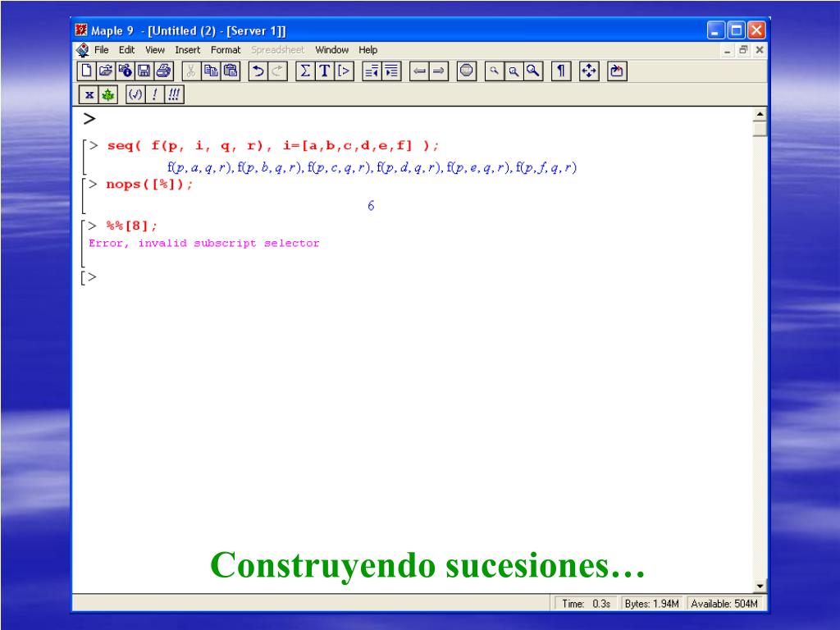Indent the section with right-indent icon

coord(391,71)
